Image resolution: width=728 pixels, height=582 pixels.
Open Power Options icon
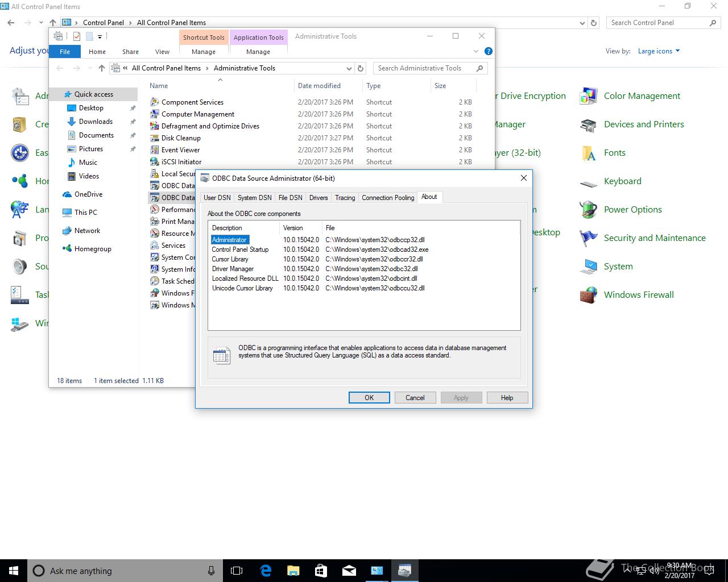pyautogui.click(x=589, y=210)
